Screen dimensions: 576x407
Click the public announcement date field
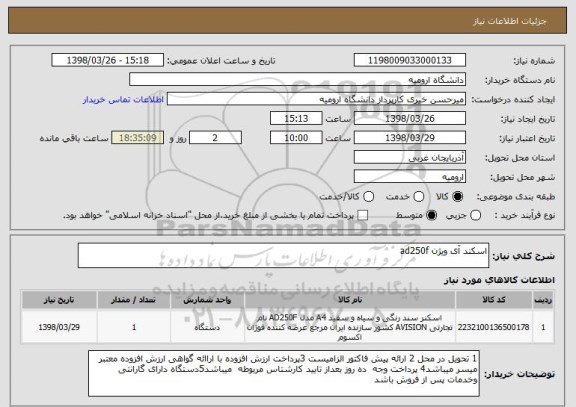(x=108, y=60)
